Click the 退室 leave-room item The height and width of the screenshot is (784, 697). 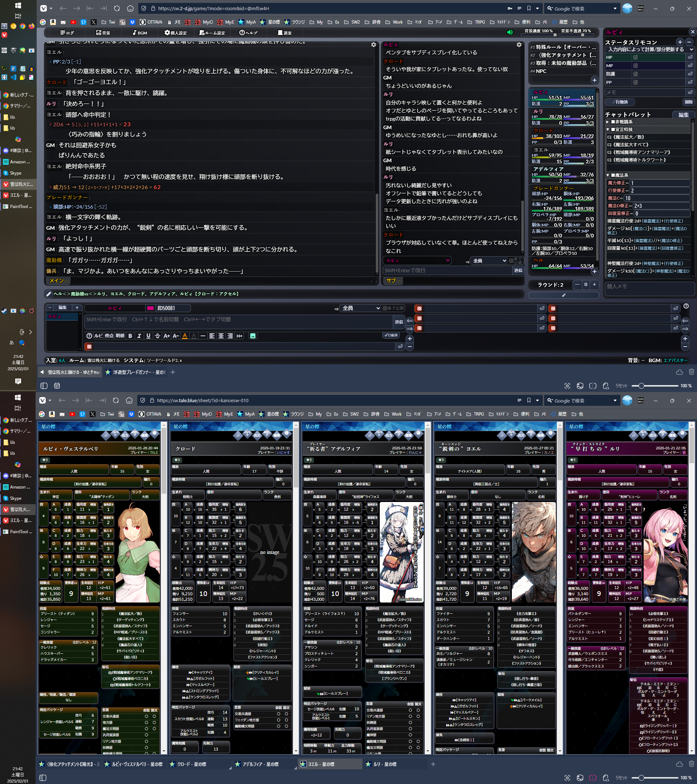285,33
